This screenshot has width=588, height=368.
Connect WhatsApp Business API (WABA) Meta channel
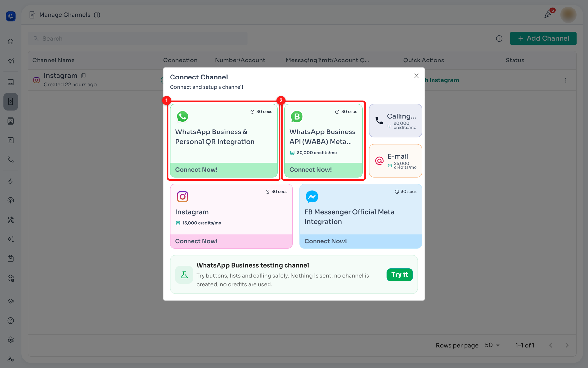[323, 141]
